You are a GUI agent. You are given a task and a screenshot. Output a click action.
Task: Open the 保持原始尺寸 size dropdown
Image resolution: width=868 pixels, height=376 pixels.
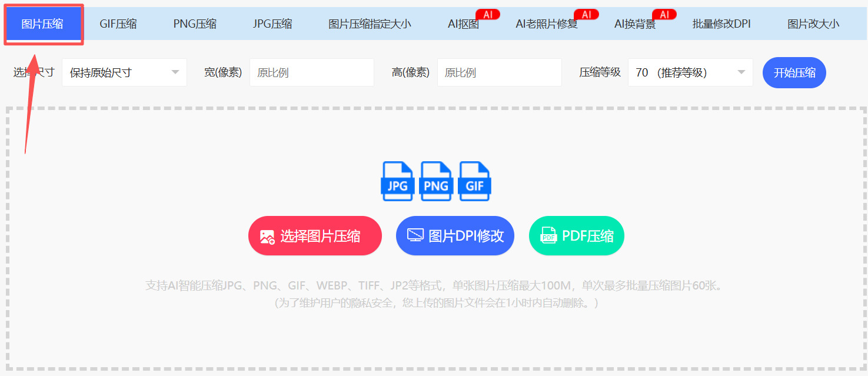tap(124, 72)
